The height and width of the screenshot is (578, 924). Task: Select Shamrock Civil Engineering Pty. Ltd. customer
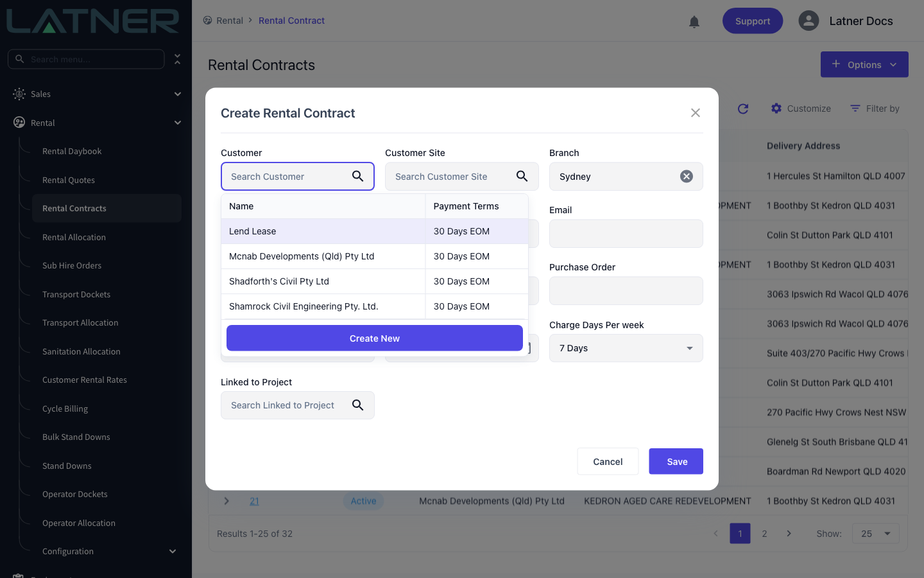point(375,306)
